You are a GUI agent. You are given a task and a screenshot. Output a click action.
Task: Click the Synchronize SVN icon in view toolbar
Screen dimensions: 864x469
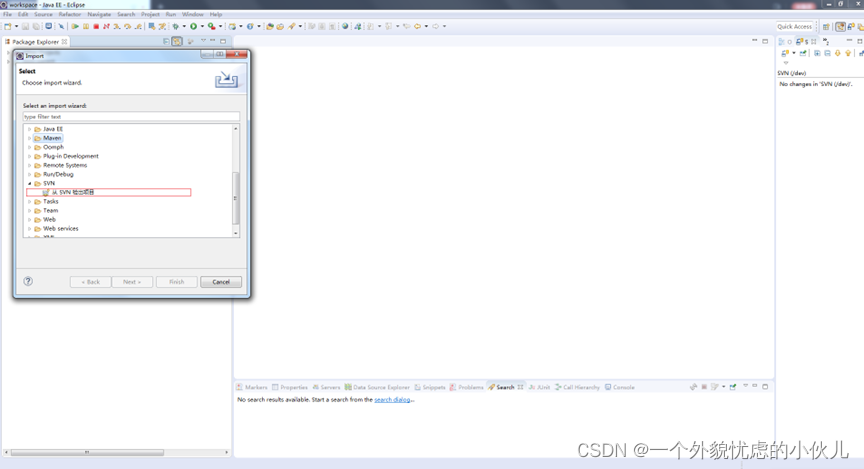[785, 53]
